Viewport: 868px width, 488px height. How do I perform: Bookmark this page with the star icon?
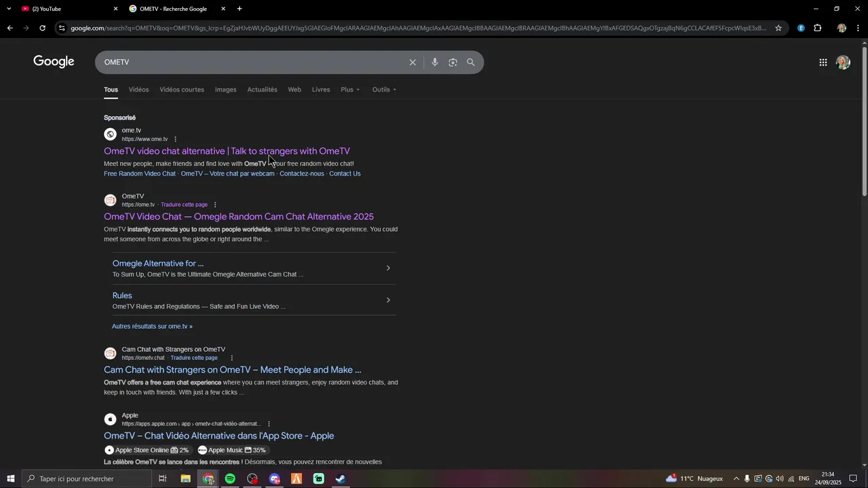778,28
